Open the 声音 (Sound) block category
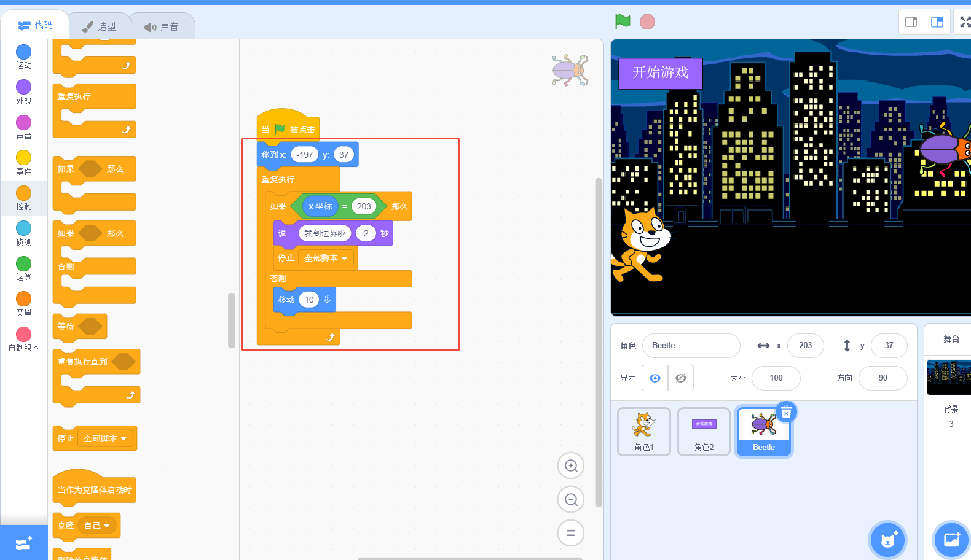The width and height of the screenshot is (971, 560). (23, 128)
